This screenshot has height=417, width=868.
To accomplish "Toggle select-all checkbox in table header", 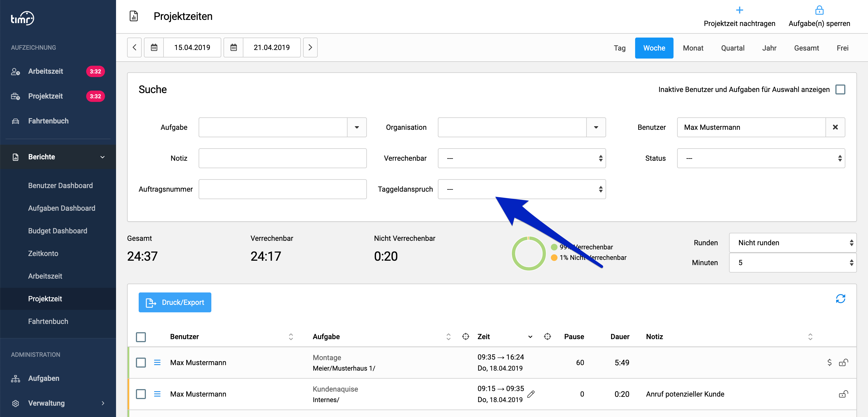I will click(x=141, y=337).
